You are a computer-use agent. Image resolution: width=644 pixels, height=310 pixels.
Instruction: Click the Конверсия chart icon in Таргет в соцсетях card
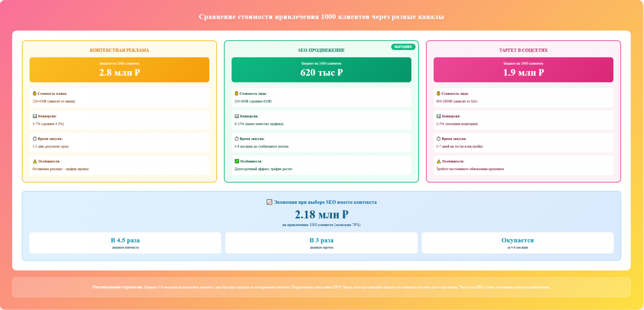coord(438,116)
